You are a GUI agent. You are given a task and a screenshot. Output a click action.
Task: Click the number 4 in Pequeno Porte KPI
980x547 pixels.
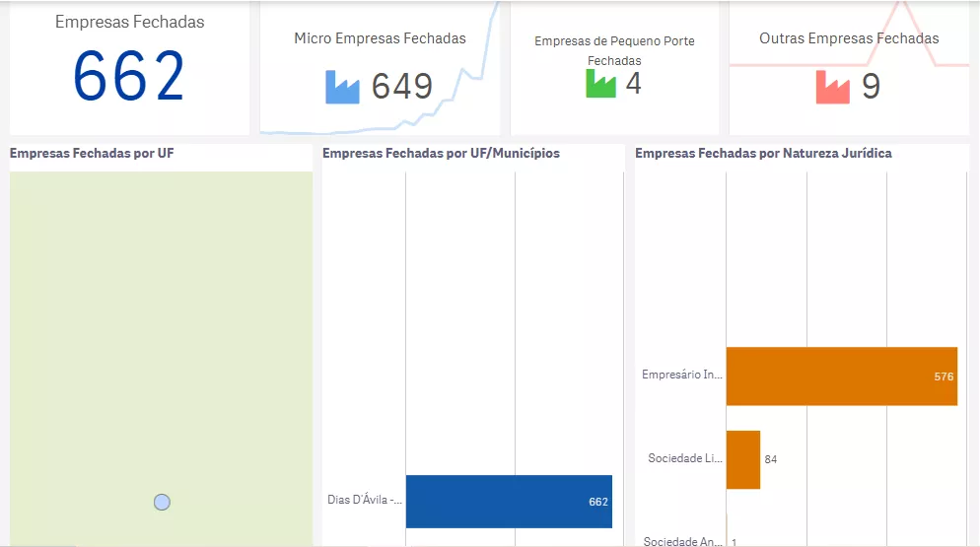633,84
